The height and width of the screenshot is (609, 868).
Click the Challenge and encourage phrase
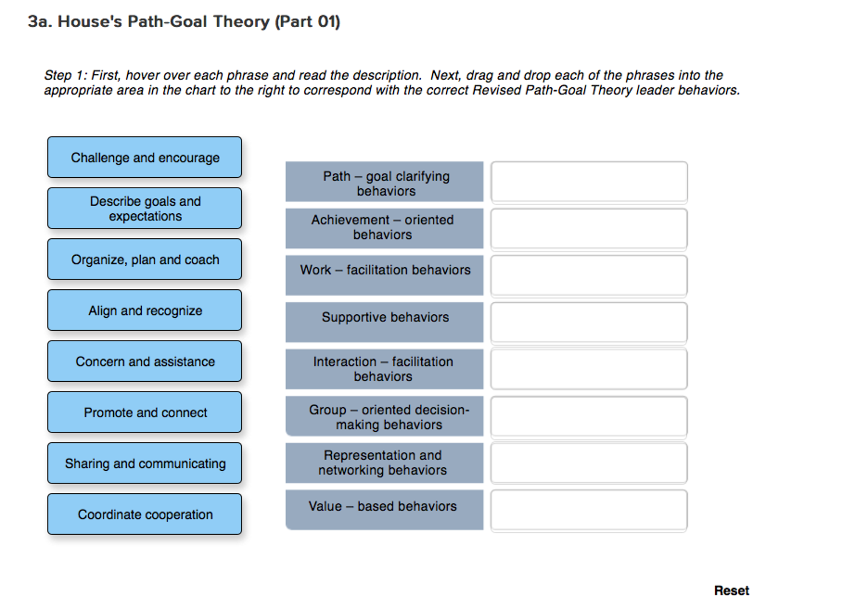145,157
